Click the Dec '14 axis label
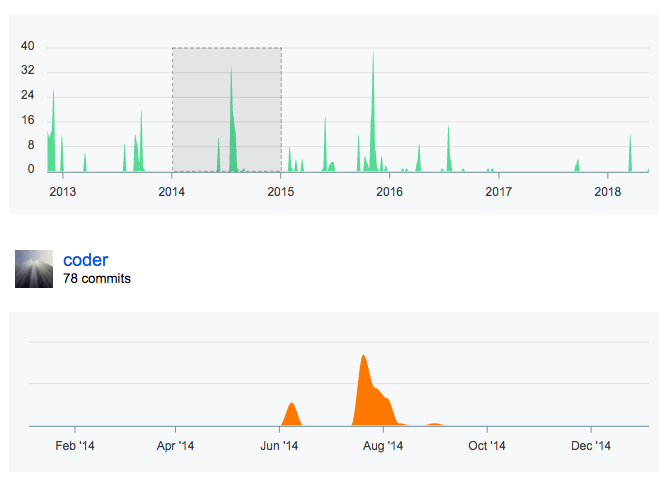The width and height of the screenshot is (665, 483). tap(590, 446)
